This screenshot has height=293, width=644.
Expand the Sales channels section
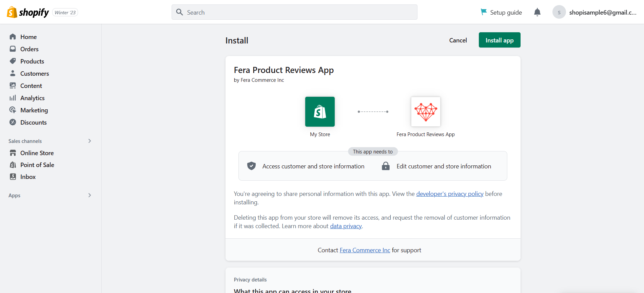point(90,141)
